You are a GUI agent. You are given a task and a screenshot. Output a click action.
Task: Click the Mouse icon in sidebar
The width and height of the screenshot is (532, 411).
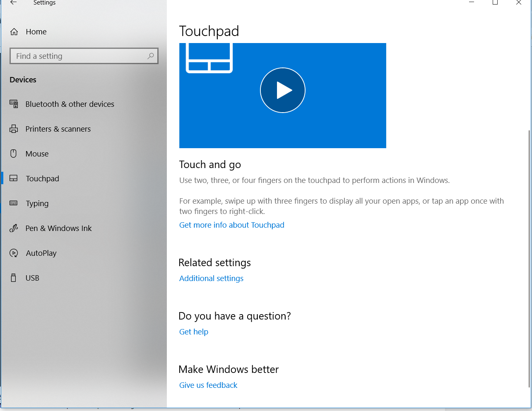click(14, 154)
